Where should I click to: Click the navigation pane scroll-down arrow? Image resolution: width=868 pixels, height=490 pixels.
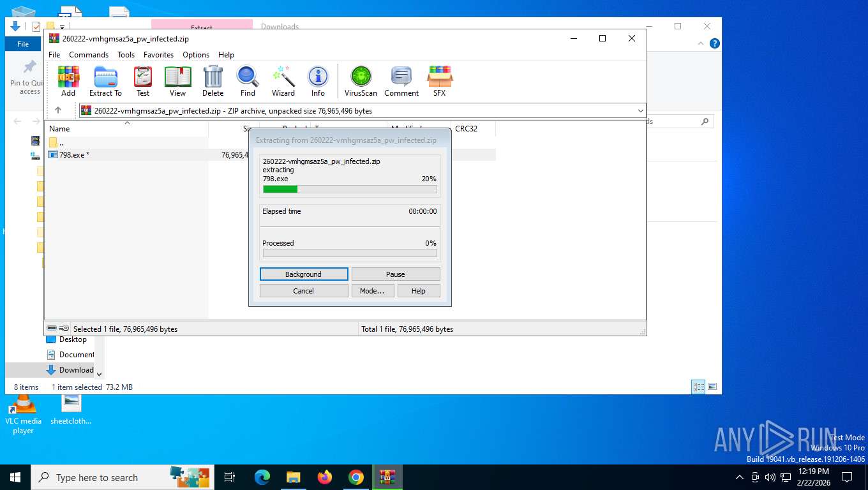tap(99, 374)
